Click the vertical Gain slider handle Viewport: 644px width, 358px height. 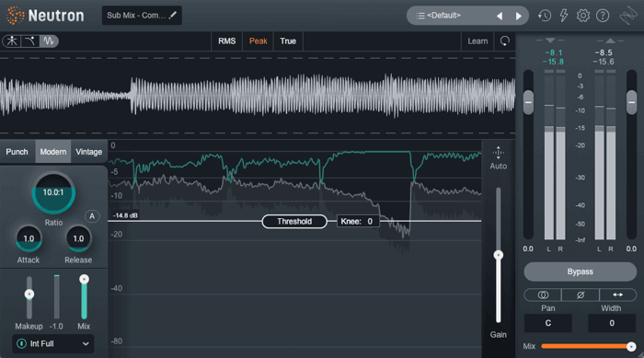point(499,255)
